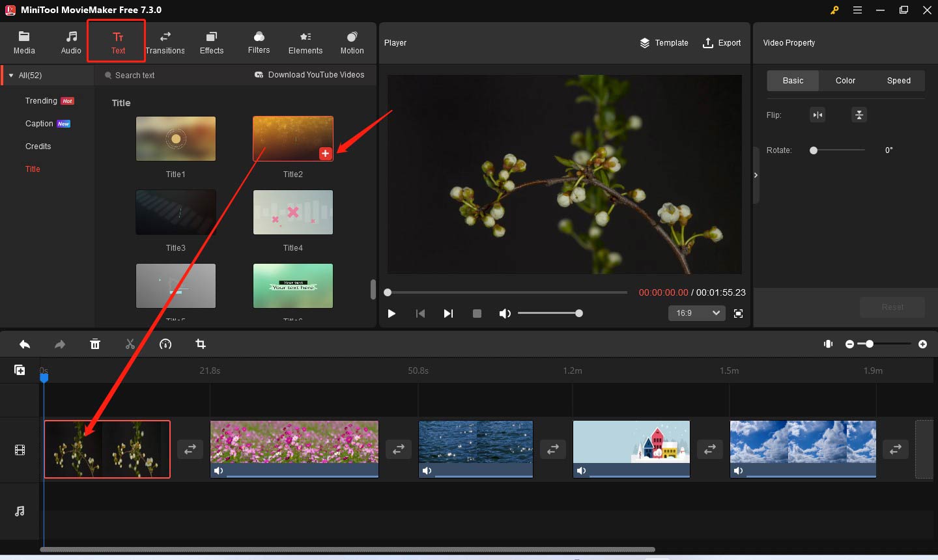Open the Elements tab

click(x=306, y=42)
